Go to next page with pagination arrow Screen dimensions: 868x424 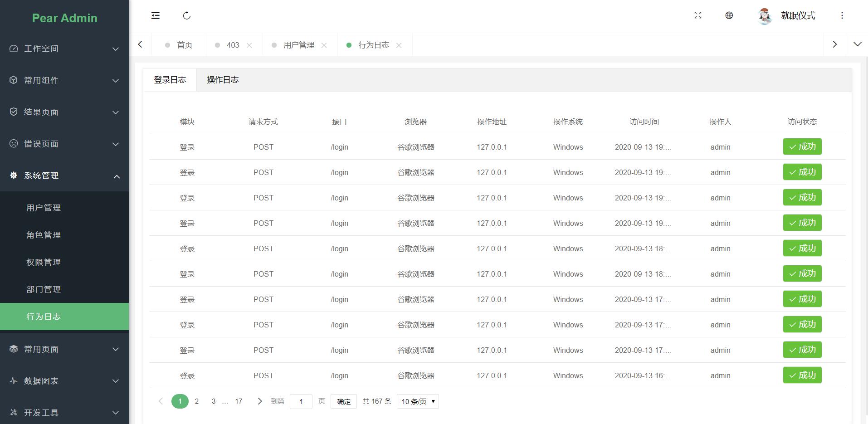coord(259,401)
